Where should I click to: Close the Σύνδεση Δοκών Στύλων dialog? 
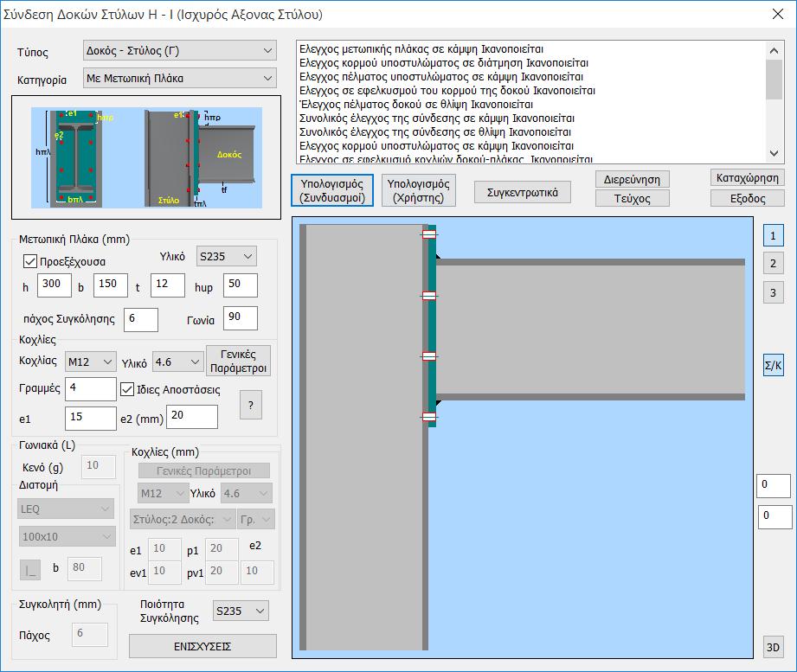778,14
